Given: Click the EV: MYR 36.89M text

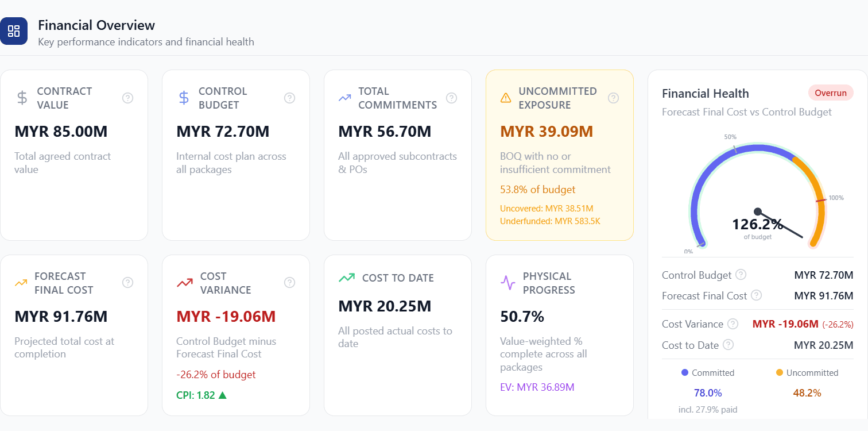Looking at the screenshot, I should (x=537, y=387).
